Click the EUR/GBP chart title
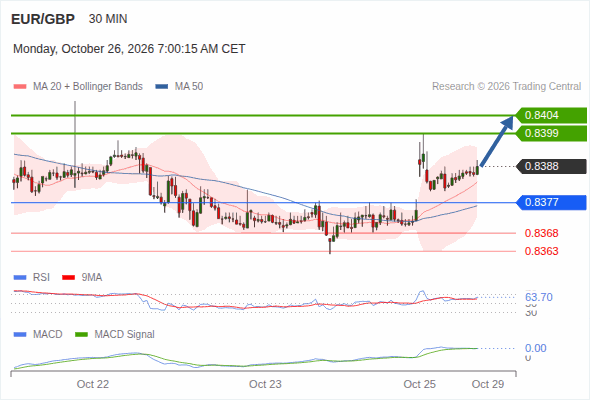This screenshot has height=400, width=590. pos(43,19)
